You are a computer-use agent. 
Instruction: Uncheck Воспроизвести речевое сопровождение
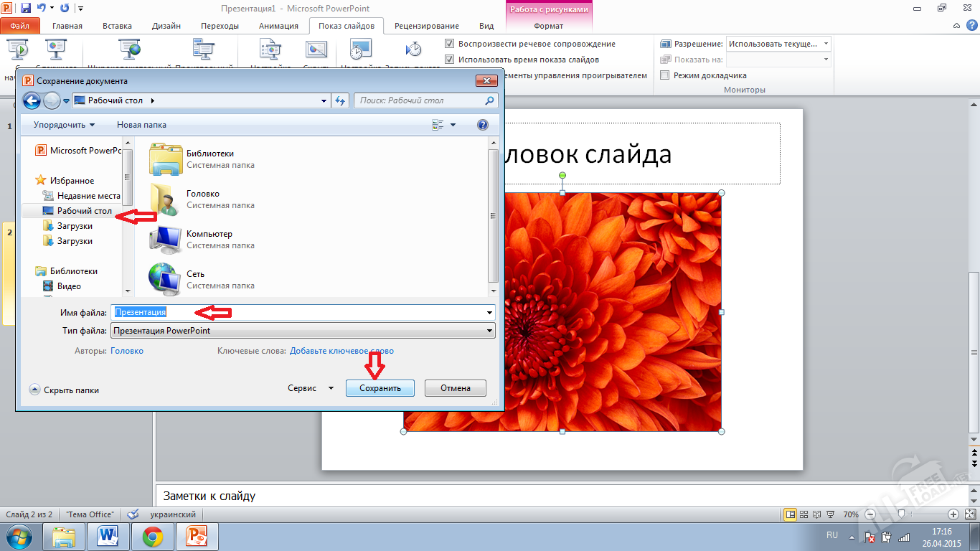449,43
